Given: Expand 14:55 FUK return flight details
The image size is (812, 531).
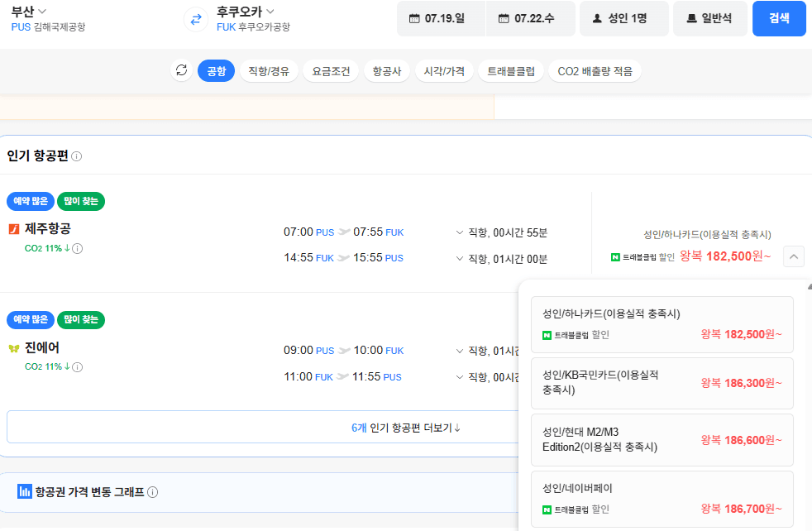Looking at the screenshot, I should pyautogui.click(x=460, y=258).
